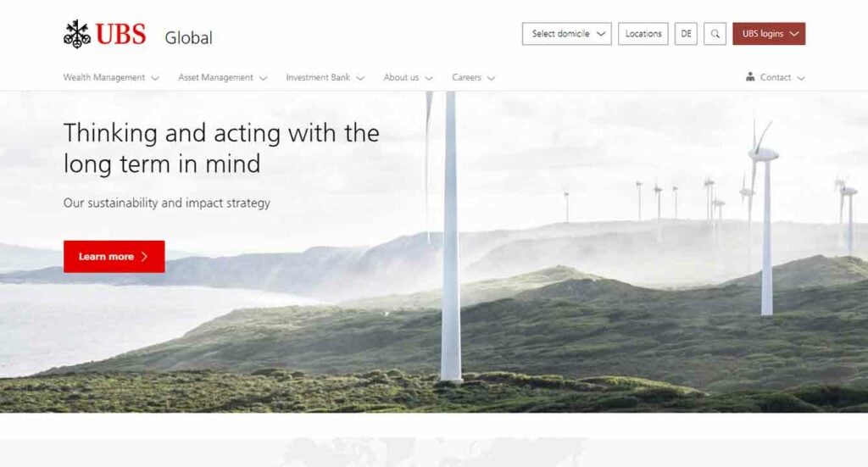
Task: Click the red Learn more button
Action: [114, 257]
